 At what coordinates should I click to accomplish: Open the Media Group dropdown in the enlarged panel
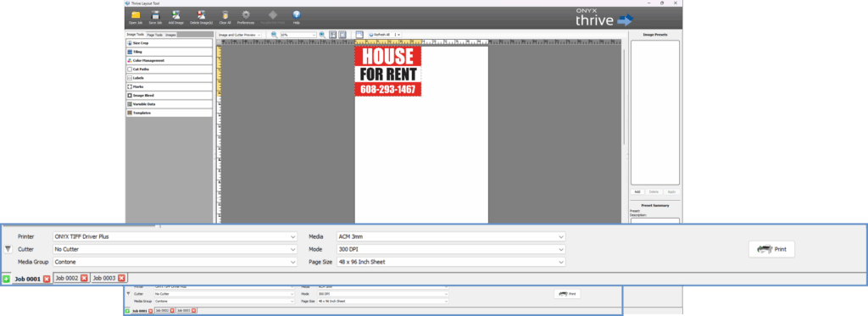pyautogui.click(x=175, y=262)
